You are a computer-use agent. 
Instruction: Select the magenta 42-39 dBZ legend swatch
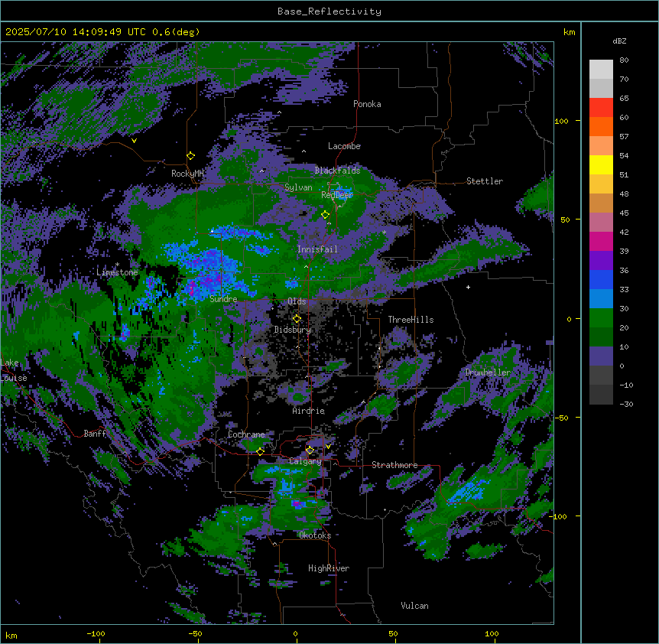pyautogui.click(x=601, y=241)
